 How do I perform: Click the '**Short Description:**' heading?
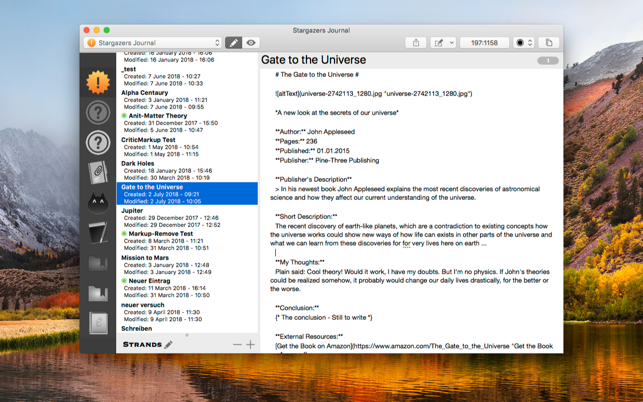click(x=306, y=217)
